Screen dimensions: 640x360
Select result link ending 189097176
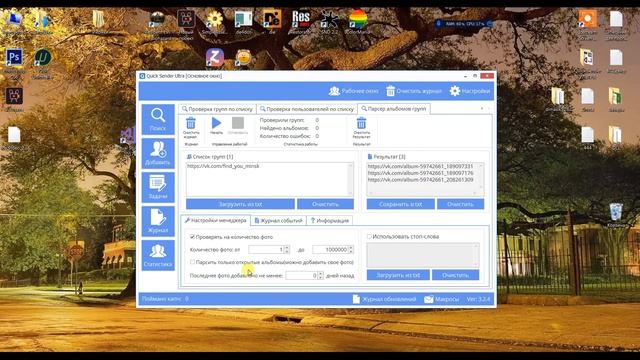(x=420, y=173)
